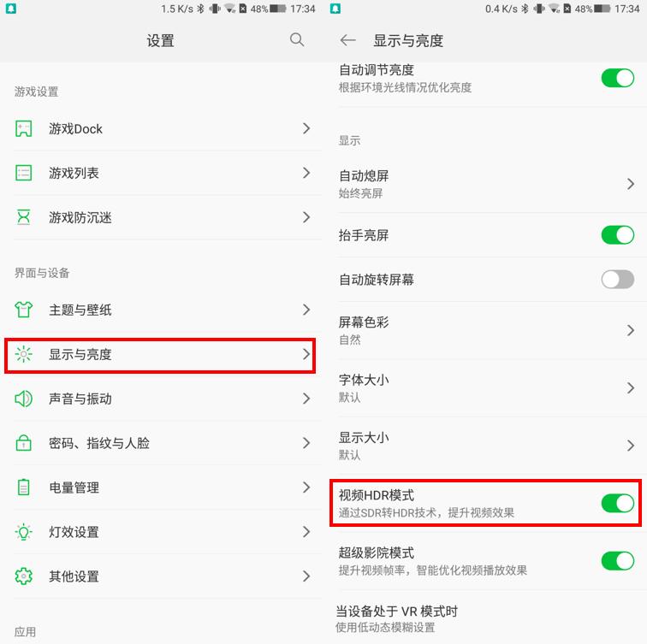Image resolution: width=647 pixels, height=644 pixels.
Task: Tap the 电量管理 battery icon
Action: 23,487
